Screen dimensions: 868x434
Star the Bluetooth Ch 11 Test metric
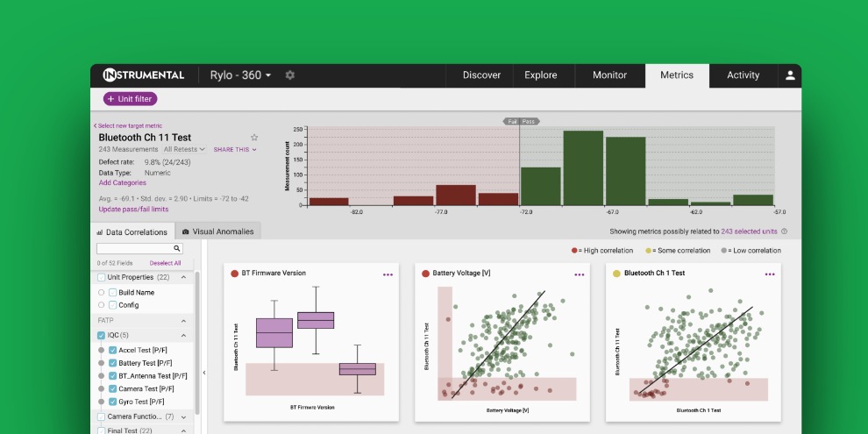pyautogui.click(x=254, y=138)
